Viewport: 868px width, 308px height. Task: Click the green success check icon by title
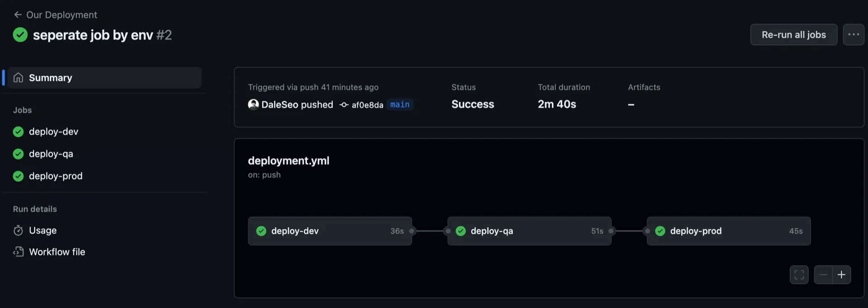pyautogui.click(x=20, y=35)
